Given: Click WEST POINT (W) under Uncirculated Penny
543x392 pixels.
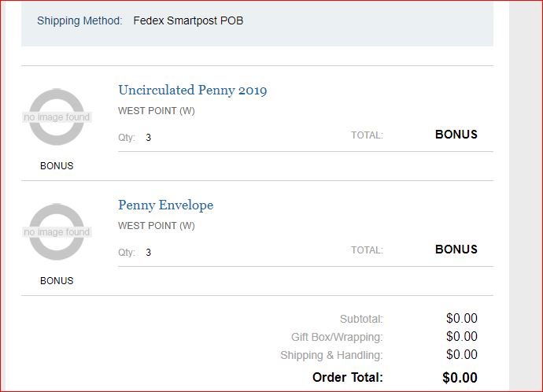Looking at the screenshot, I should coord(157,111).
